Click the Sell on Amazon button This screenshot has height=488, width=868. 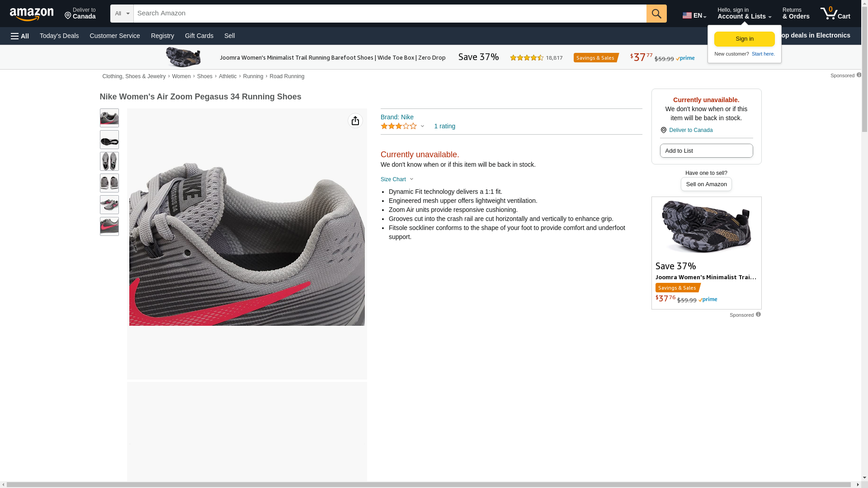click(x=707, y=184)
